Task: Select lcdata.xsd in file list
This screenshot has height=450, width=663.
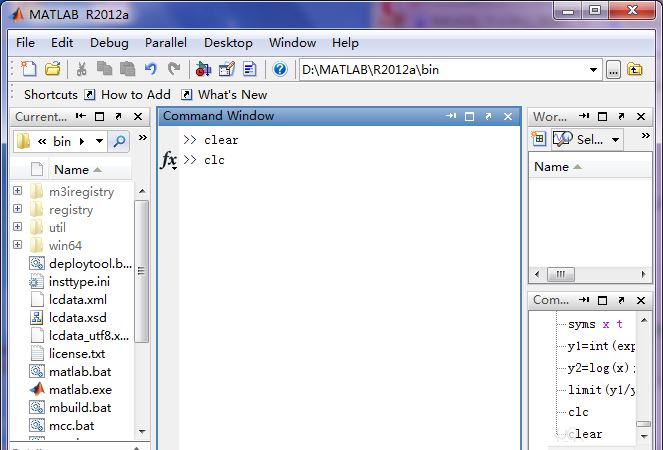Action: point(78,318)
